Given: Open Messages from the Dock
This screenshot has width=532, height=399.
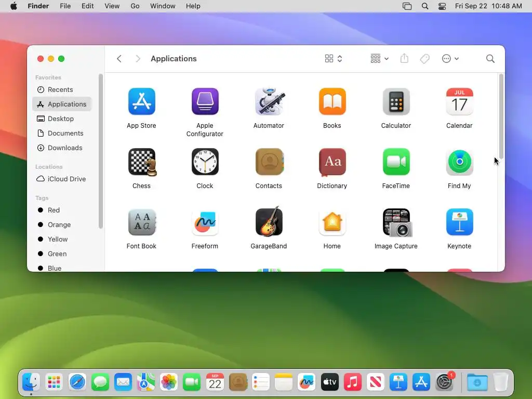Looking at the screenshot, I should 100,382.
